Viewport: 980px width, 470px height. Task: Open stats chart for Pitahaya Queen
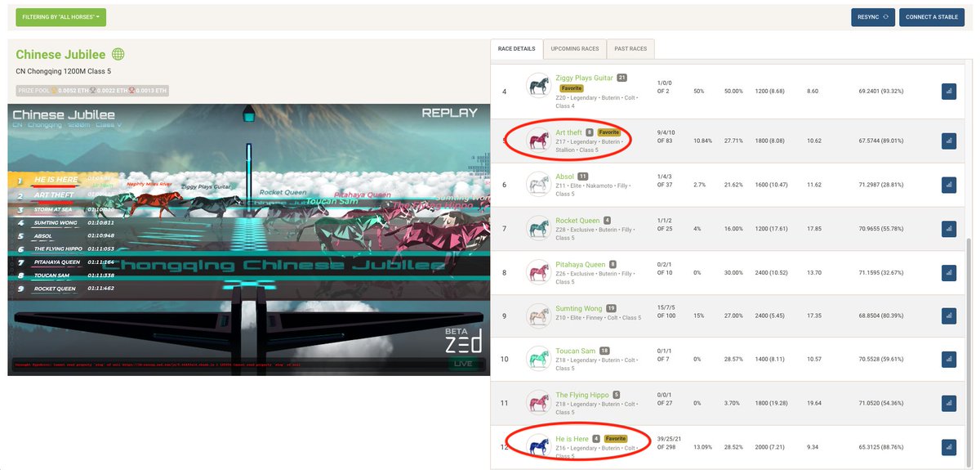949,273
